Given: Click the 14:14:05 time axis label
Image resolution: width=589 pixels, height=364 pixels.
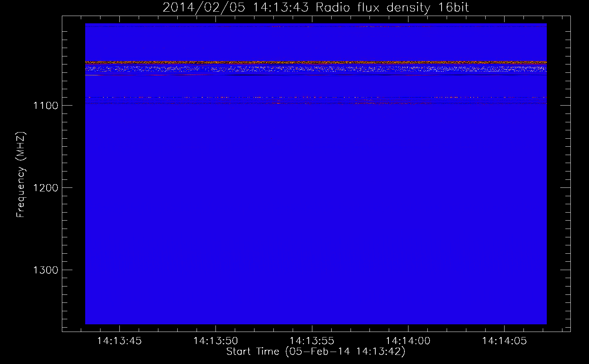Looking at the screenshot, I should (504, 341).
